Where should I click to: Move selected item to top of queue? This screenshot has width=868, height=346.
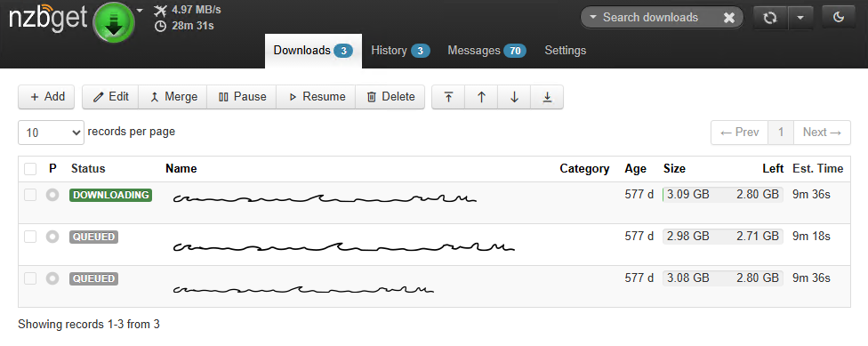click(448, 97)
